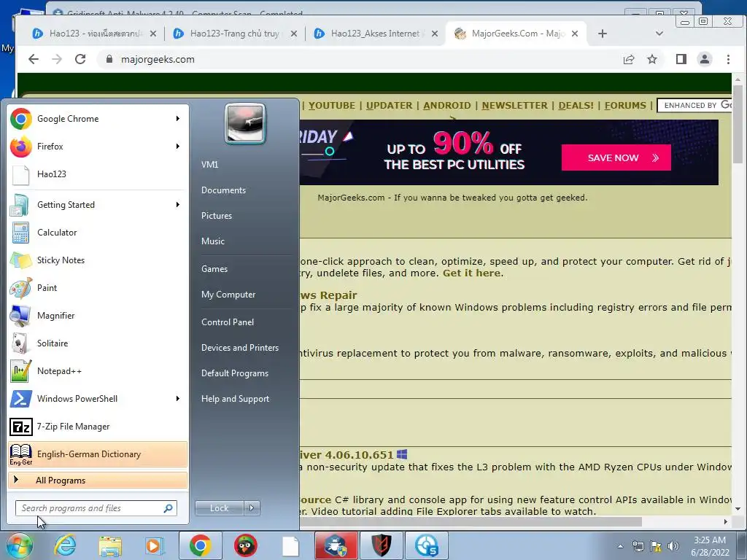Open Windows Explorer folder on taskbar
Image resolution: width=747 pixels, height=560 pixels.
[x=110, y=545]
